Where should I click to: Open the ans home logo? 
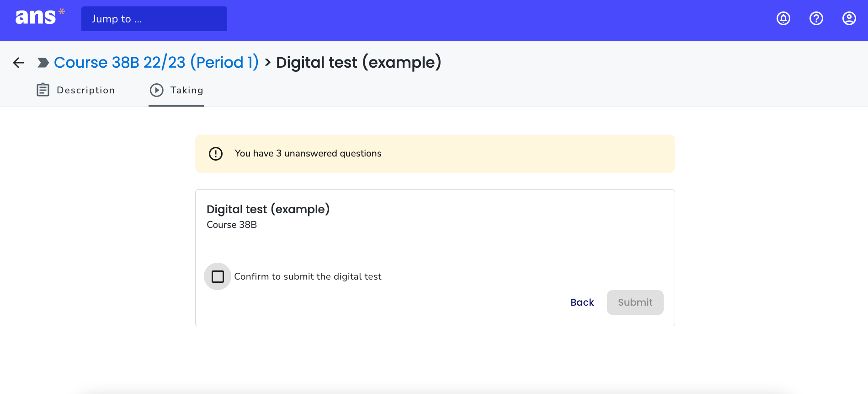[x=40, y=17]
